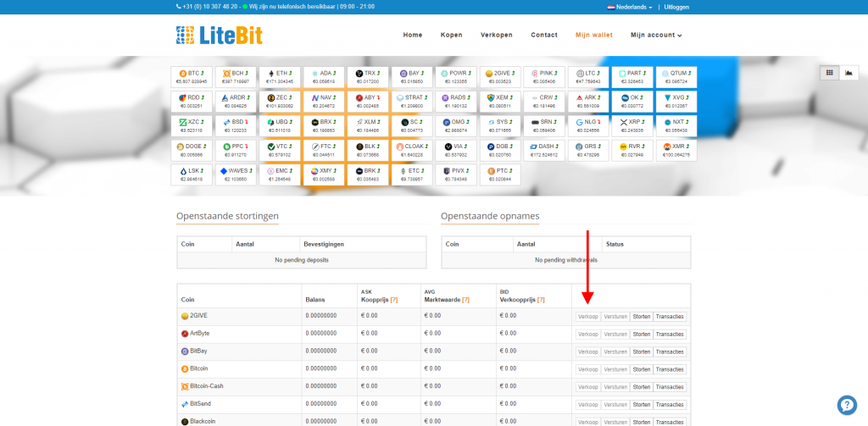Image resolution: width=868 pixels, height=426 pixels.
Task: Select the VTC ticker tile
Action: click(x=280, y=150)
